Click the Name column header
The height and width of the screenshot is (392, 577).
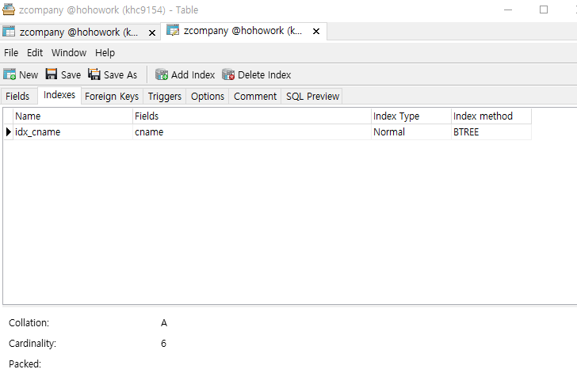pyautogui.click(x=73, y=116)
